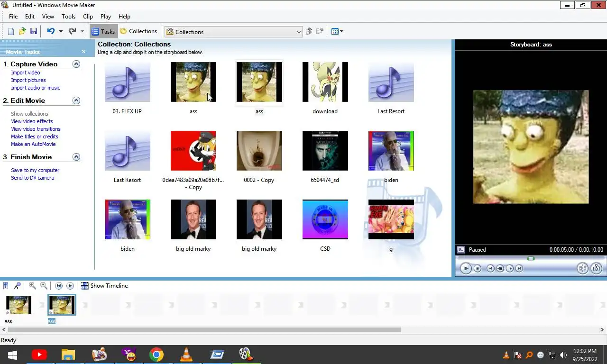Collapse the Capture Video section
Screen dimensions: 607x364
pyautogui.click(x=76, y=64)
